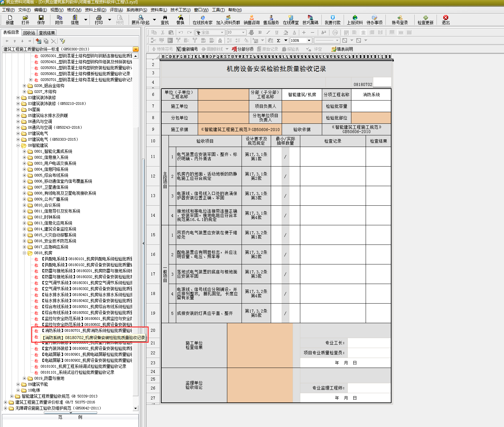Image resolution: width=504 pixels, height=427 pixels.
Task: Click the 施工单位 input cell
Action: point(223,106)
